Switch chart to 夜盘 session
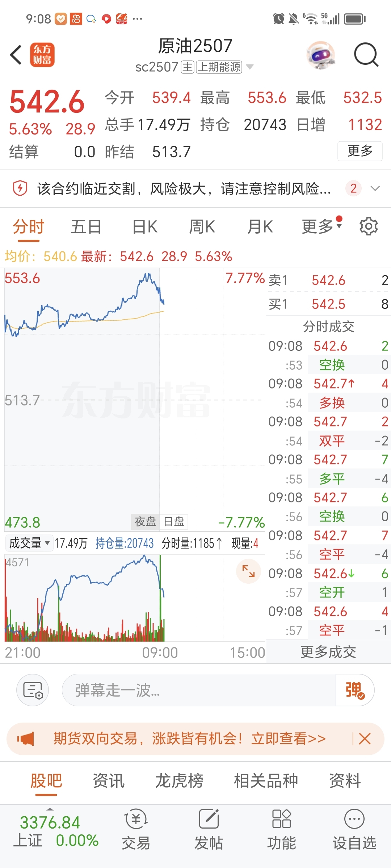 (x=145, y=522)
